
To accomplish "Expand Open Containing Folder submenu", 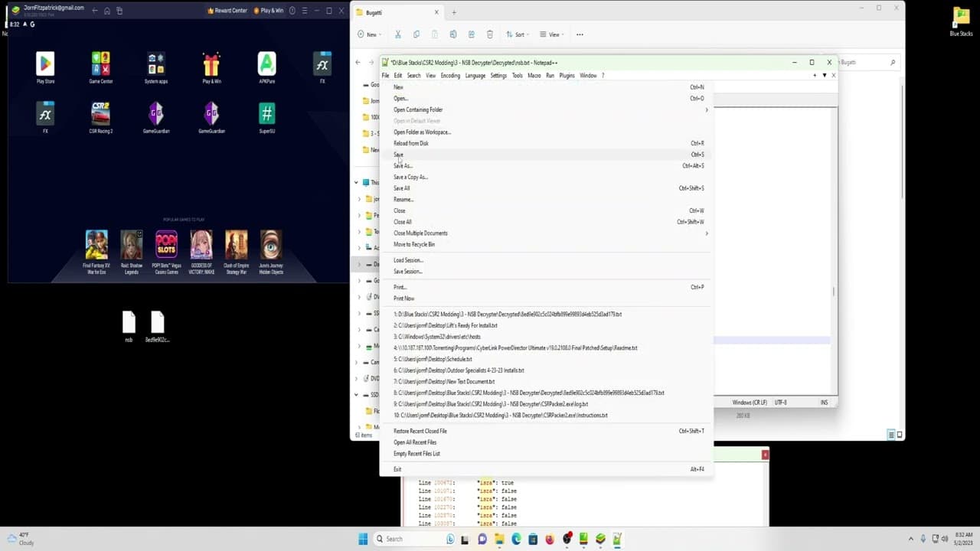I will click(x=546, y=109).
